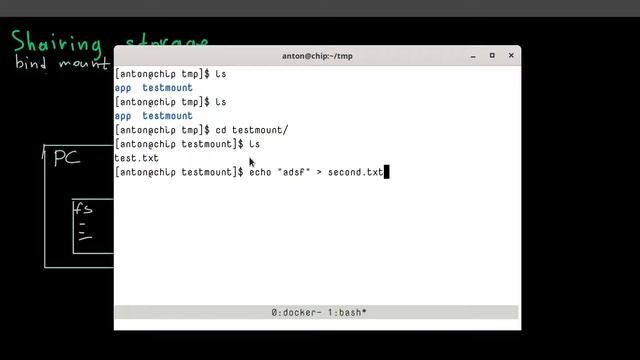Minimize the anton@chip terminal window

(473, 56)
